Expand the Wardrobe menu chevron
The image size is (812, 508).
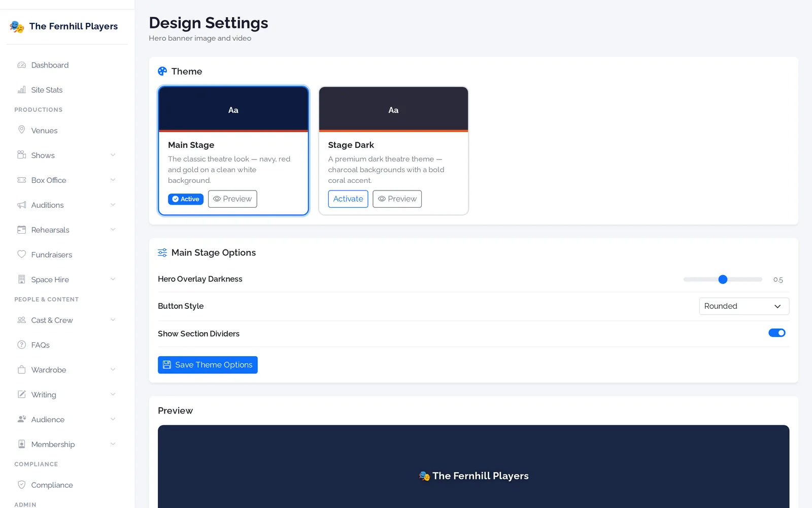coord(113,370)
